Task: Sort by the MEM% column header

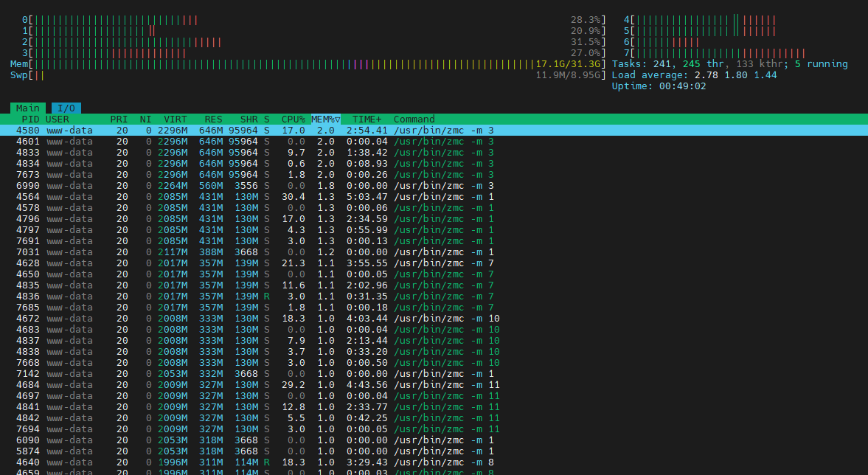Action: tap(325, 119)
